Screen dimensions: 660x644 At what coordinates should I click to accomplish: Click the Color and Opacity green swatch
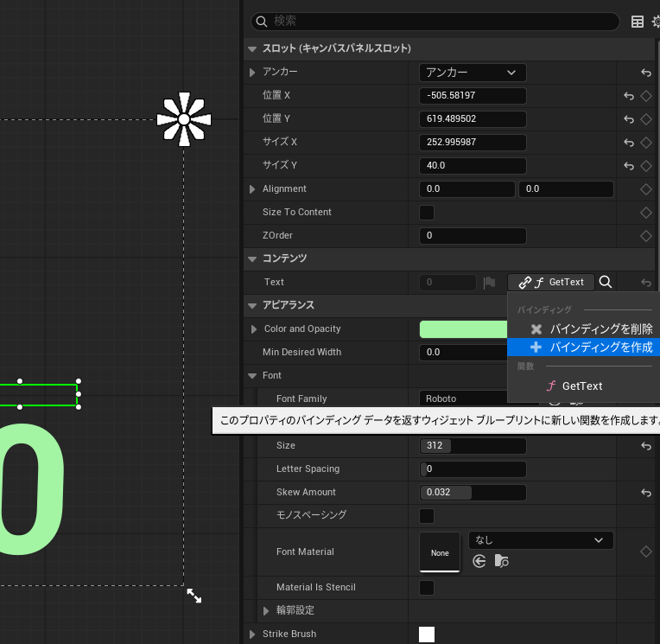(x=463, y=329)
